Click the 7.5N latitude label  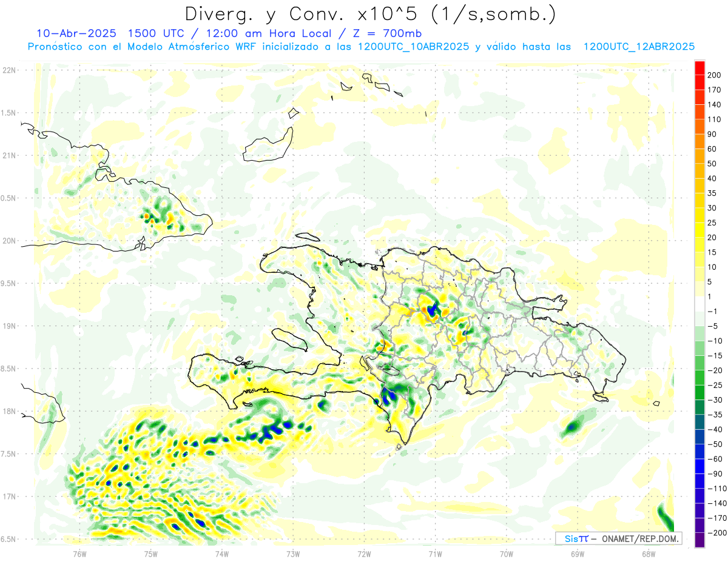coord(8,454)
